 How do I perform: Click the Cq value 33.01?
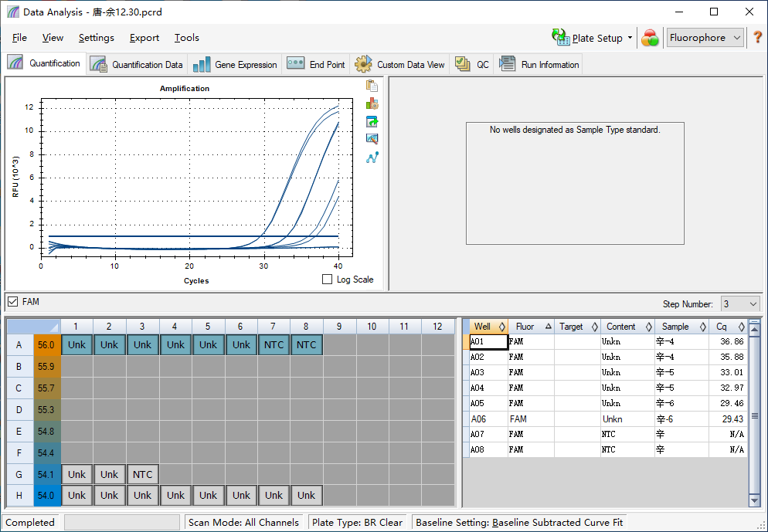(728, 372)
